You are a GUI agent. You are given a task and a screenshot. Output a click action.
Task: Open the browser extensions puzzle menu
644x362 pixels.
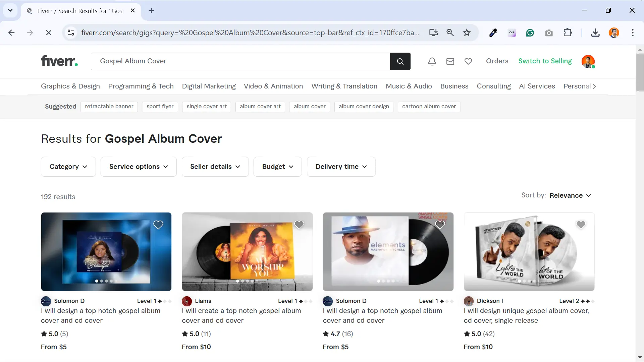click(x=568, y=33)
